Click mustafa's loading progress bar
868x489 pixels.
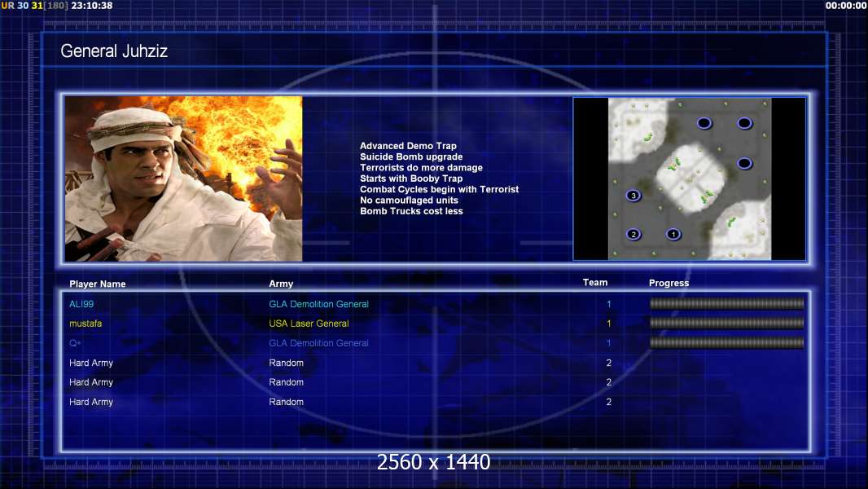[x=726, y=324]
